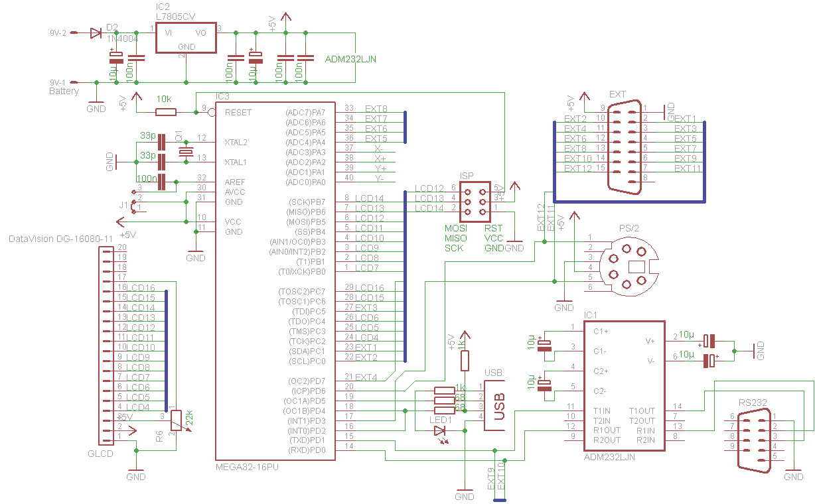Click the blue bus beside PA4-PA7 pins
The height and width of the screenshot is (504, 815).
tap(405, 127)
